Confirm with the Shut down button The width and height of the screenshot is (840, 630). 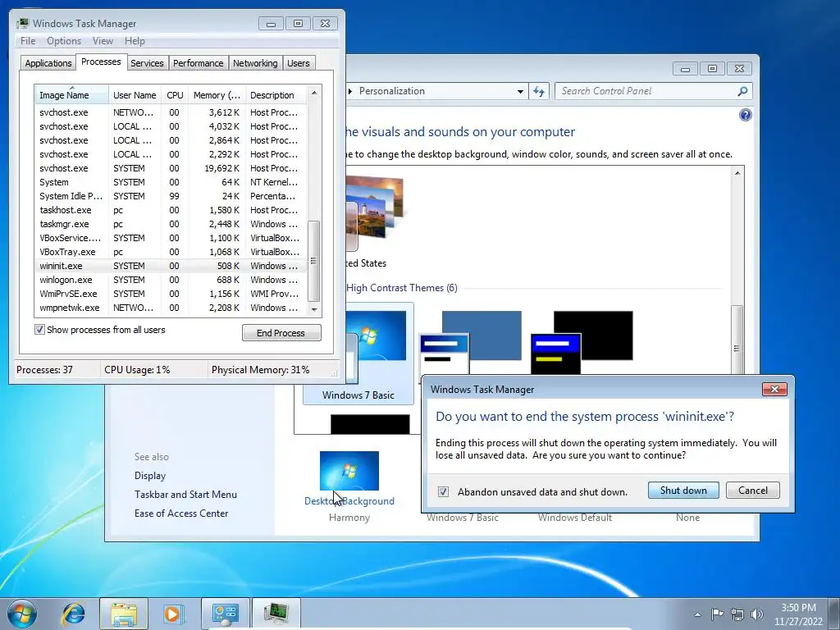click(683, 491)
